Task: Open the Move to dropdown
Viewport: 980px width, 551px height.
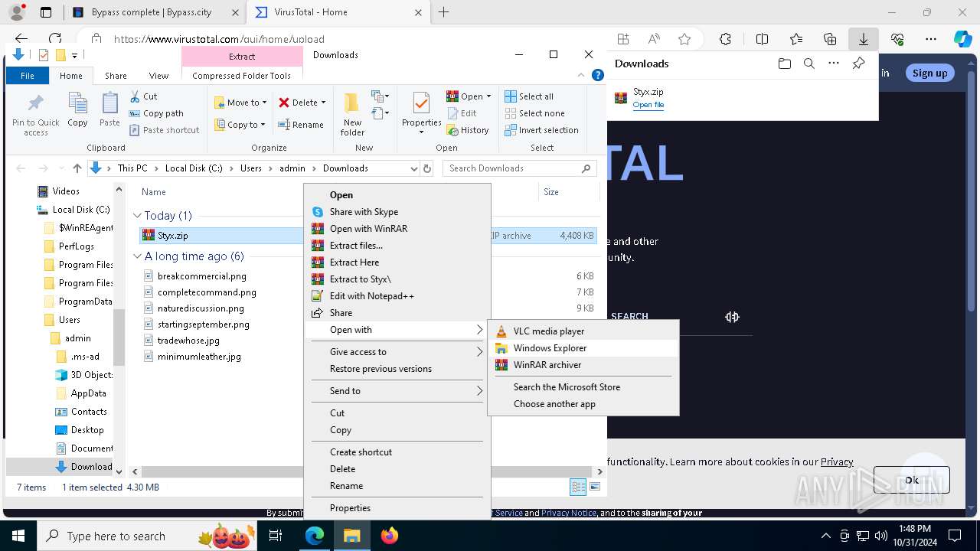Action: point(240,103)
